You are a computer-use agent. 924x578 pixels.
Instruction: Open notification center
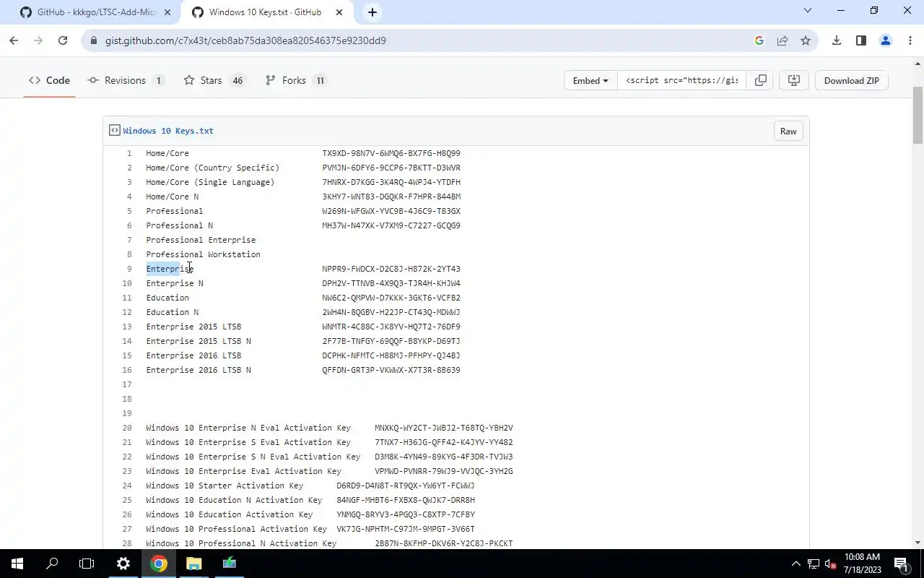pyautogui.click(x=901, y=564)
